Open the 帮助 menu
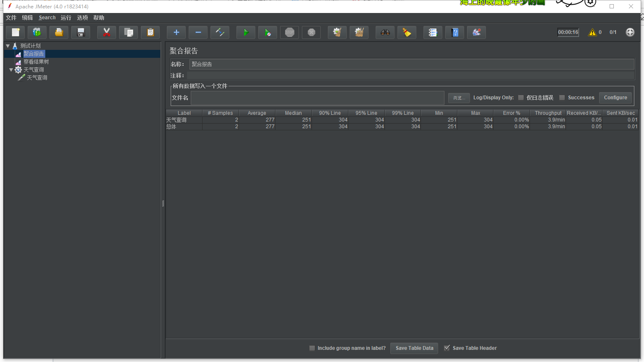 tap(99, 18)
